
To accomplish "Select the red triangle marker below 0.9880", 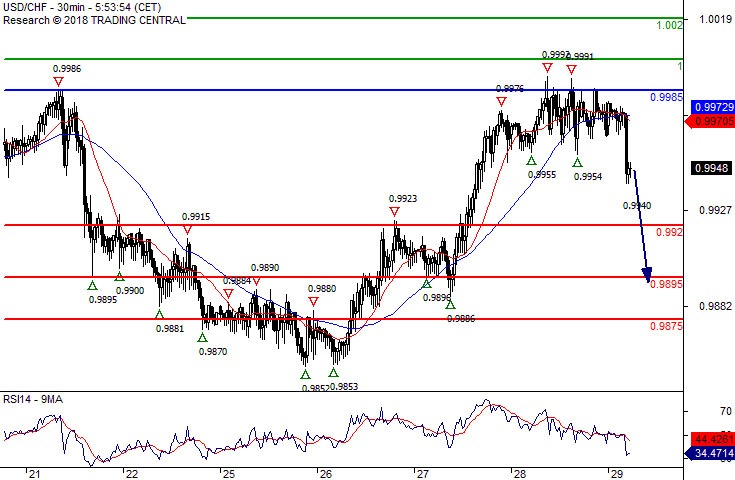I will pyautogui.click(x=313, y=302).
